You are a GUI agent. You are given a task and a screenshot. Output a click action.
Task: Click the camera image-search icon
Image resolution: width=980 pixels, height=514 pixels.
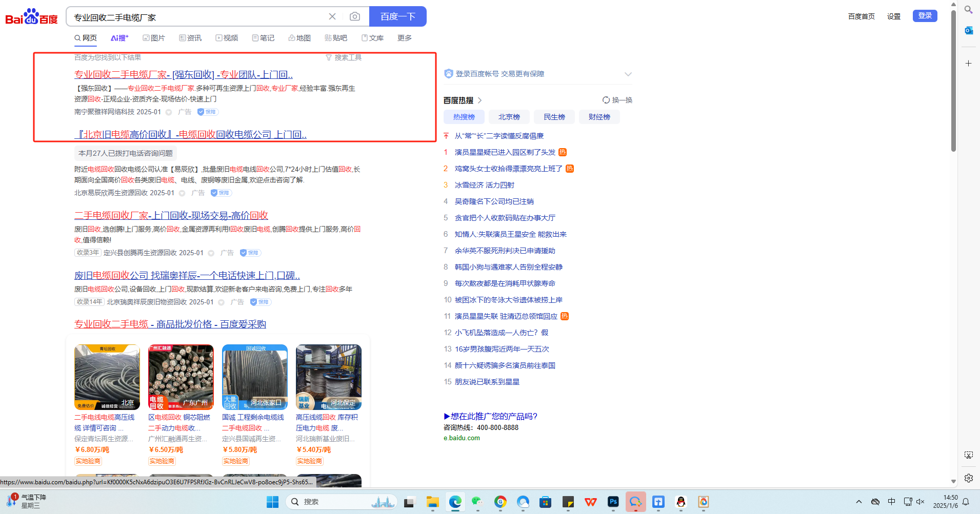pyautogui.click(x=354, y=16)
